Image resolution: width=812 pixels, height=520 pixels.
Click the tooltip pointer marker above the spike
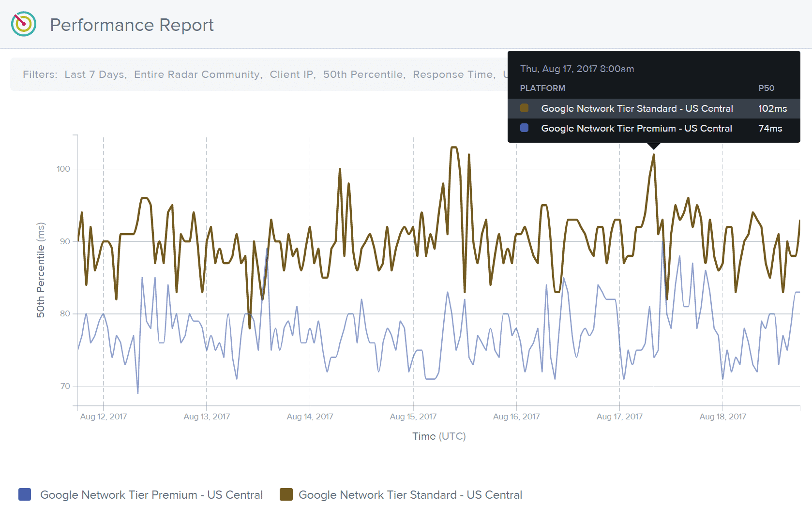pyautogui.click(x=654, y=146)
